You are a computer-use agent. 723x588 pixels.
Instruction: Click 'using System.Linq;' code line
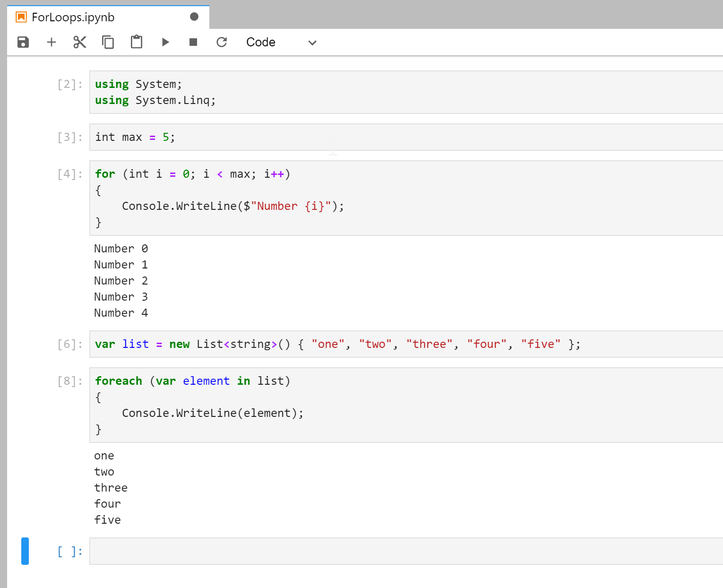click(x=155, y=100)
